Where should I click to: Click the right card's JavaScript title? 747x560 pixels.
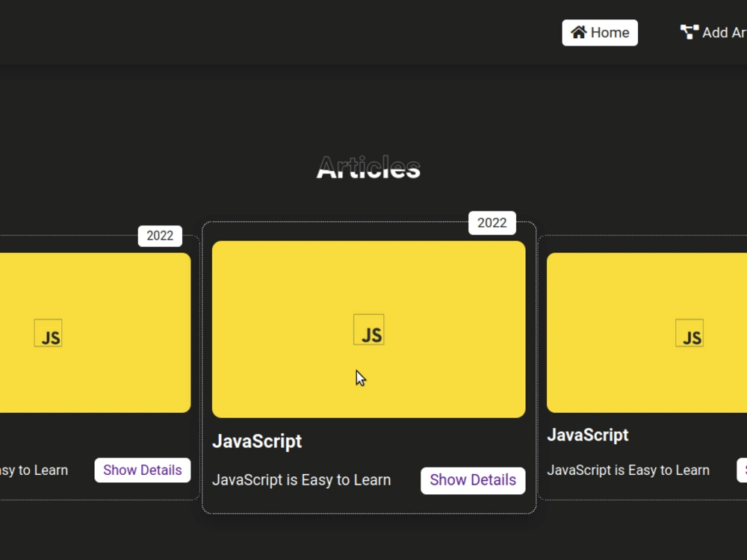pos(588,435)
